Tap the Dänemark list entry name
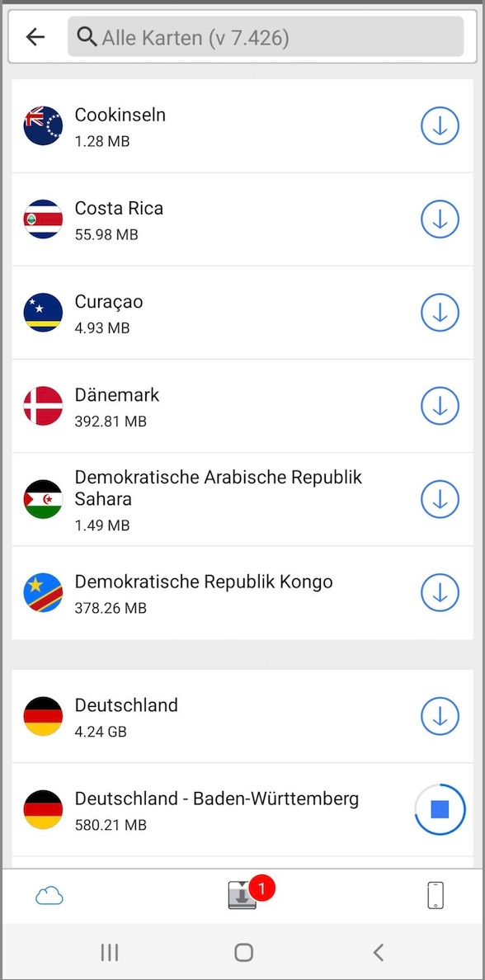Viewport: 485px width, 980px height. (117, 395)
